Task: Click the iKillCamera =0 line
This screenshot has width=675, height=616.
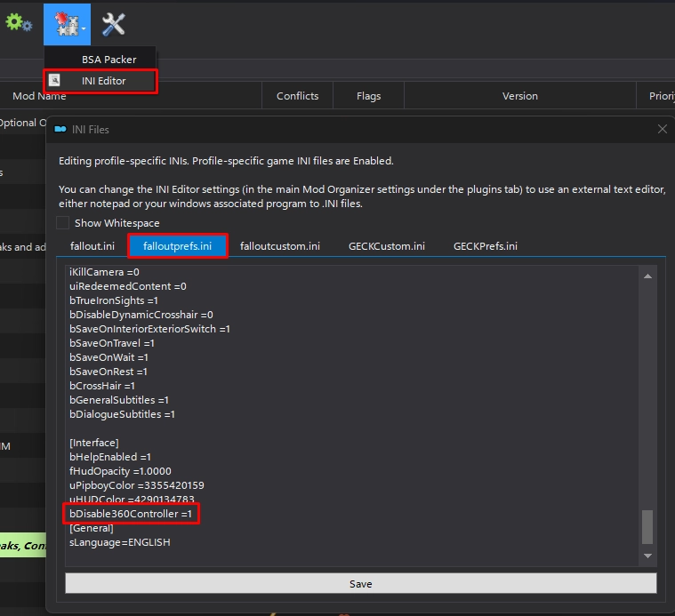Action: pos(104,272)
